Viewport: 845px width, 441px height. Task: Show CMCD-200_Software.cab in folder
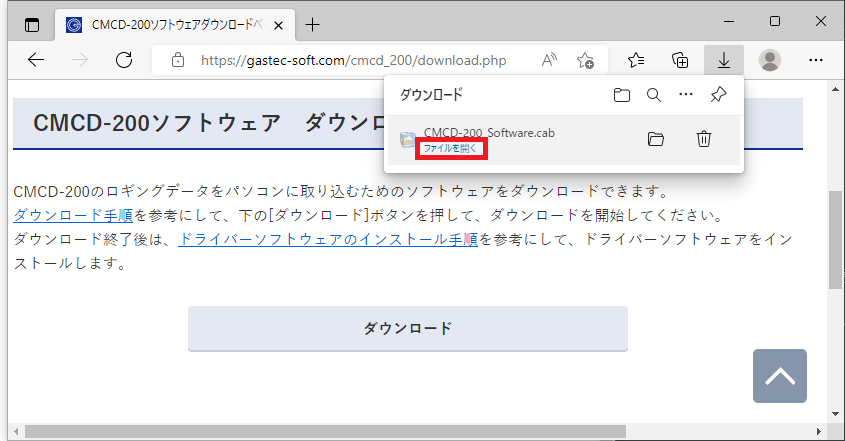[655, 139]
